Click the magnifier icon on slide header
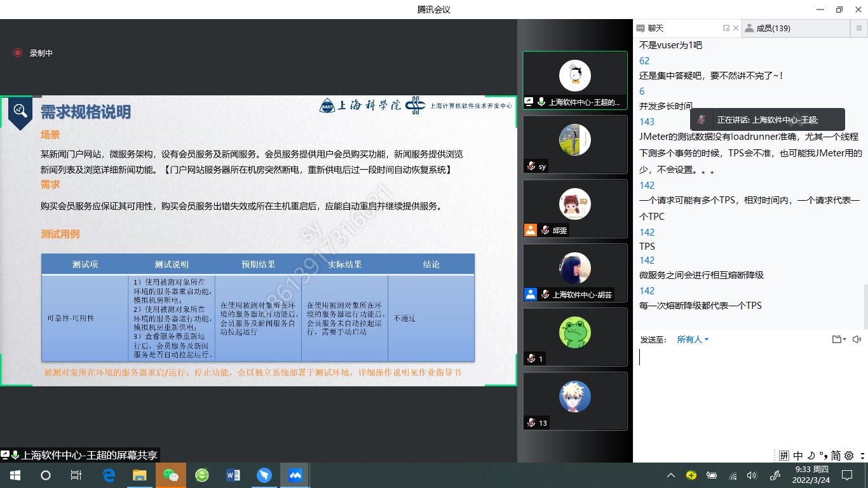This screenshot has width=868, height=488. (20, 111)
